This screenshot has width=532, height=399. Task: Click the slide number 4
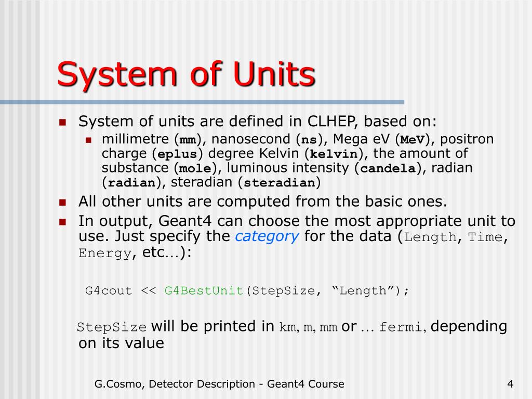pos(510,384)
